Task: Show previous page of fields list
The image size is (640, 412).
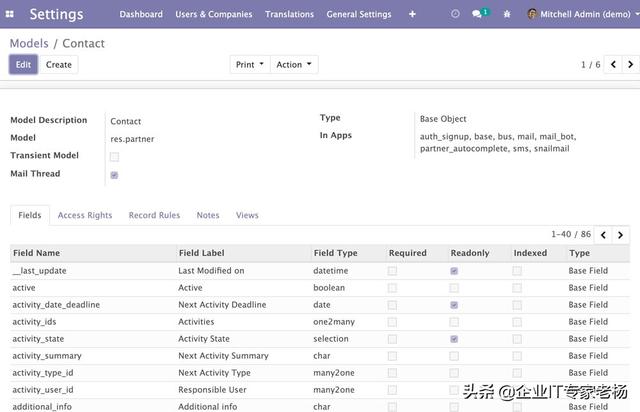Action: click(603, 235)
